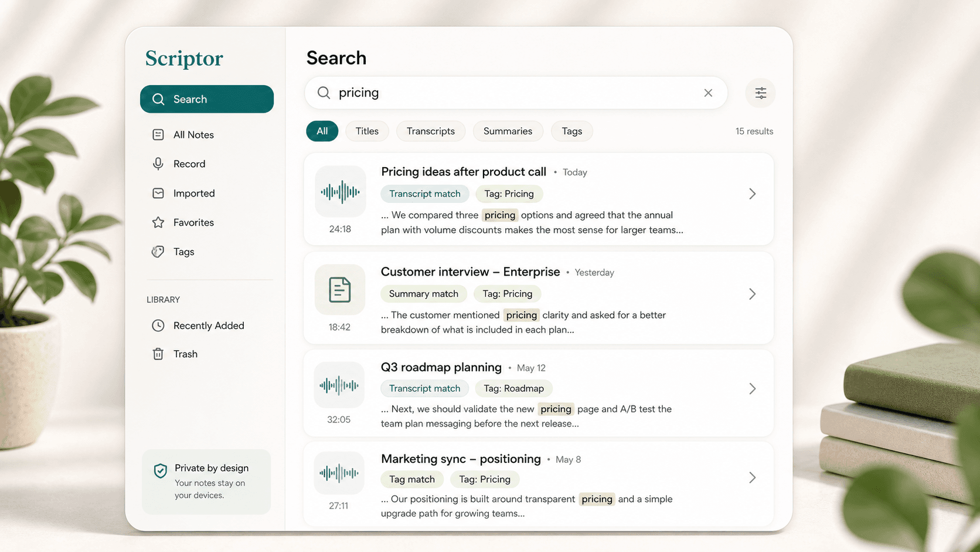Image resolution: width=980 pixels, height=552 pixels.
Task: Click Transcript match badge on Q3 roadmap note
Action: point(425,388)
